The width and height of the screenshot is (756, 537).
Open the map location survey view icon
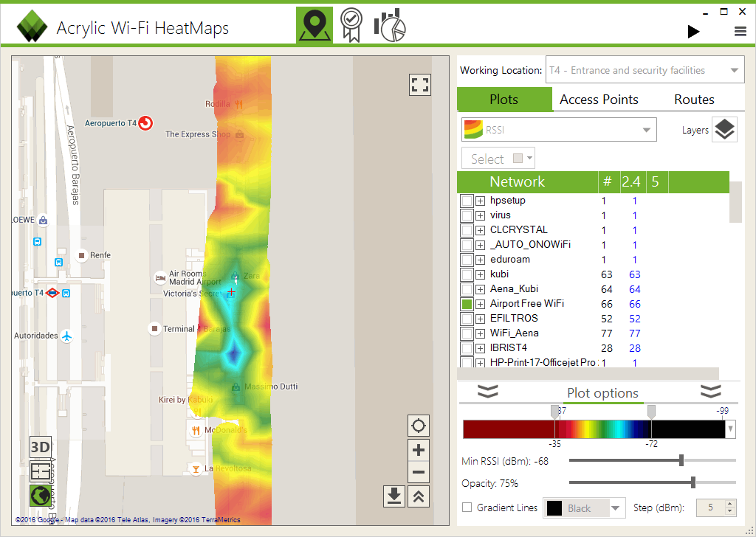(315, 25)
